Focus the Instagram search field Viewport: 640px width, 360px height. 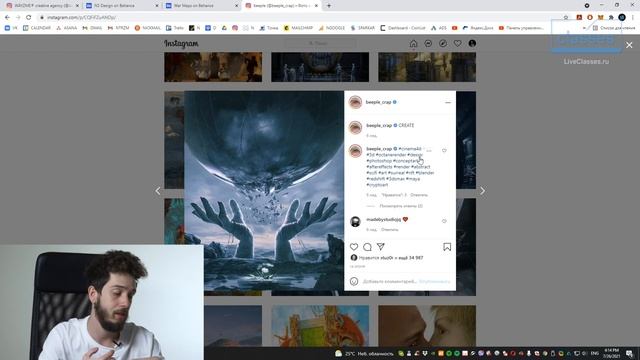point(320,43)
